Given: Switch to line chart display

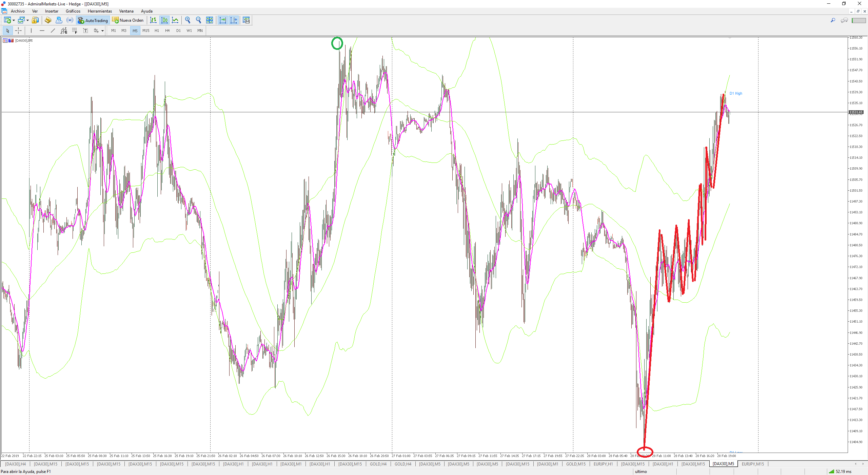Looking at the screenshot, I should pos(175,20).
